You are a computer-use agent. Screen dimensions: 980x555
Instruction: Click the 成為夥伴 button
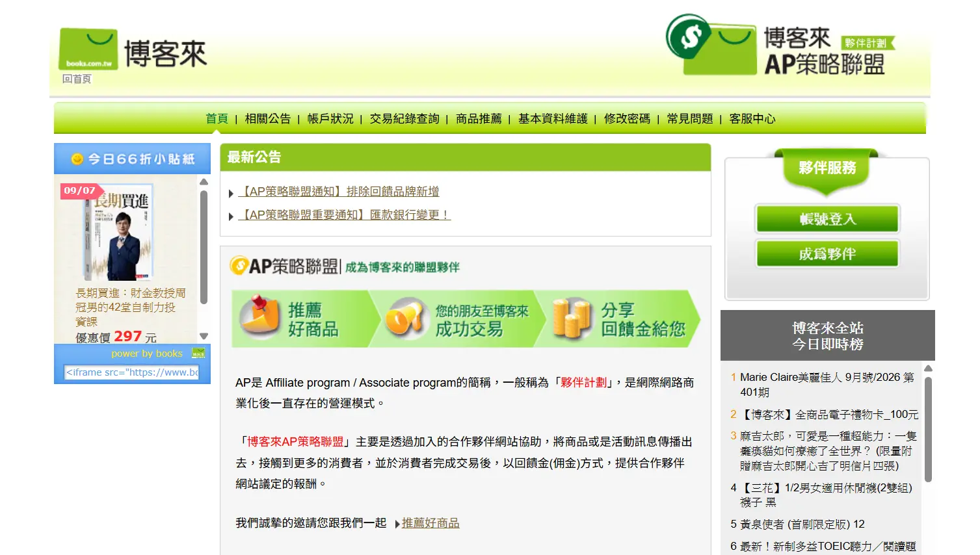point(827,254)
